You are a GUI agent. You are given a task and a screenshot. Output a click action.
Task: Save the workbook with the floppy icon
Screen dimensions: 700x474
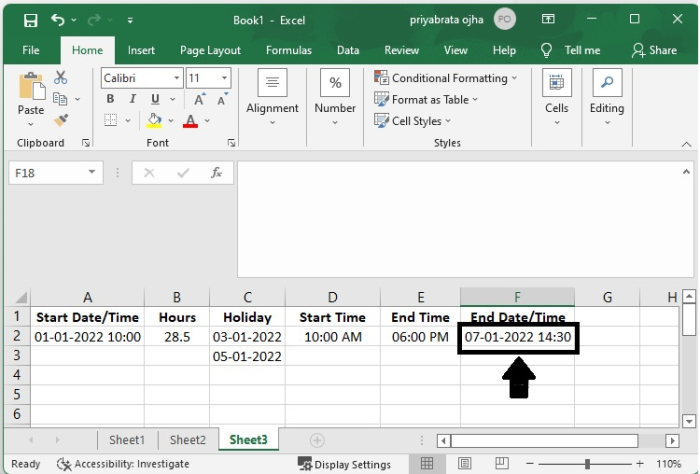(x=30, y=20)
